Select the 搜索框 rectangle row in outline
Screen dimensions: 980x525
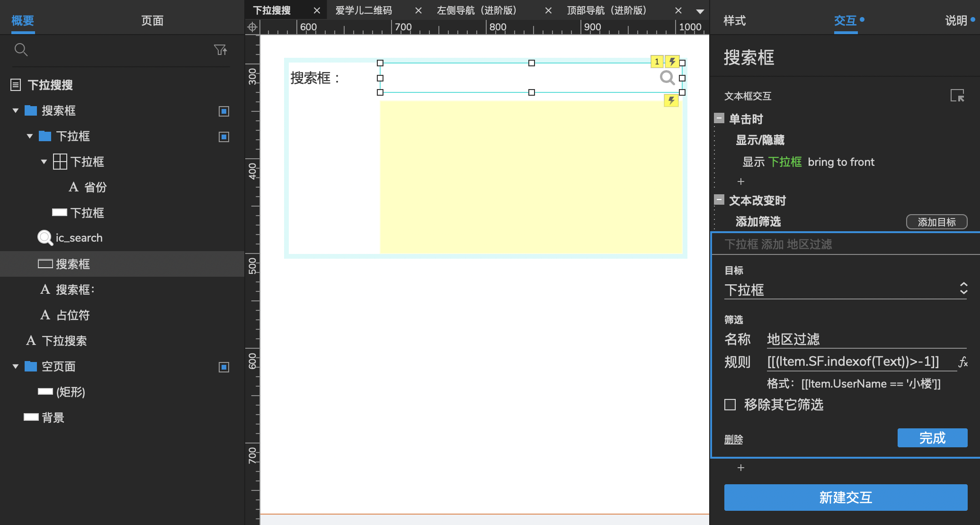[x=122, y=264]
